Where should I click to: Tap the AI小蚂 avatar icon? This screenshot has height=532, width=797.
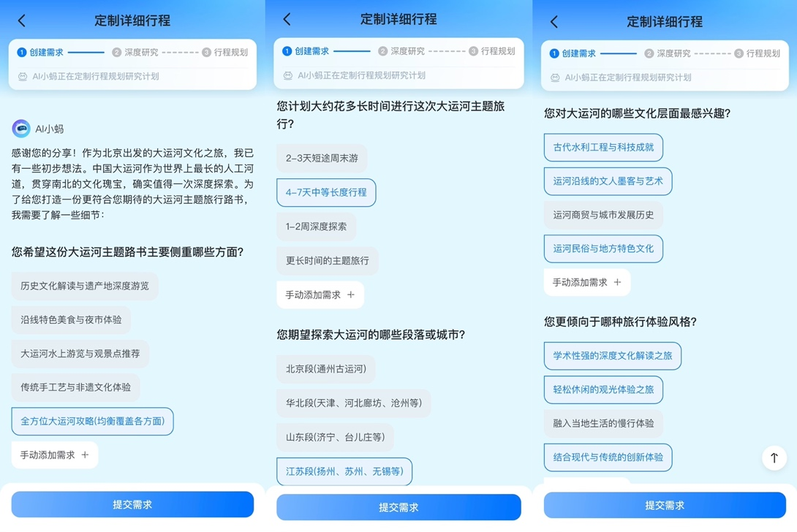21,129
